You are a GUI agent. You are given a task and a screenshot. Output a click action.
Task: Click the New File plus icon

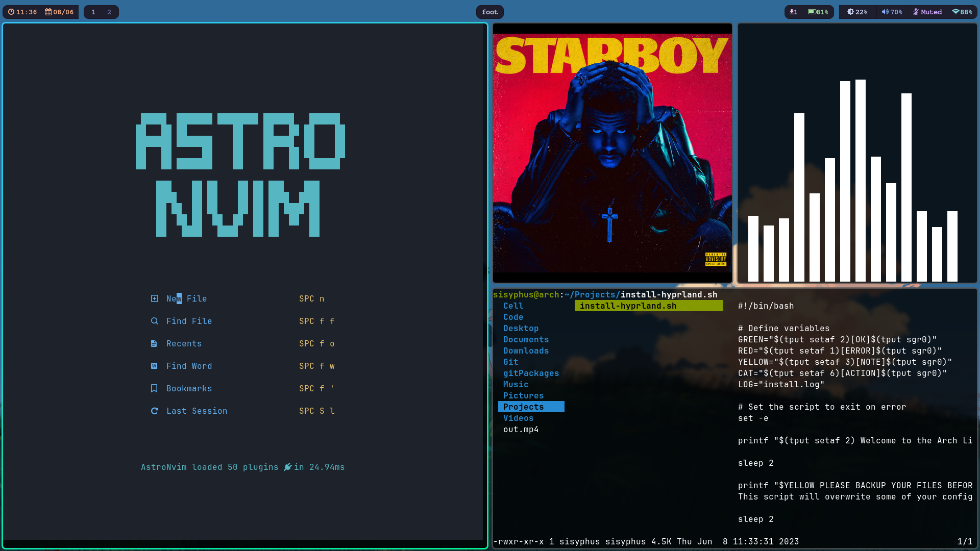coord(154,298)
